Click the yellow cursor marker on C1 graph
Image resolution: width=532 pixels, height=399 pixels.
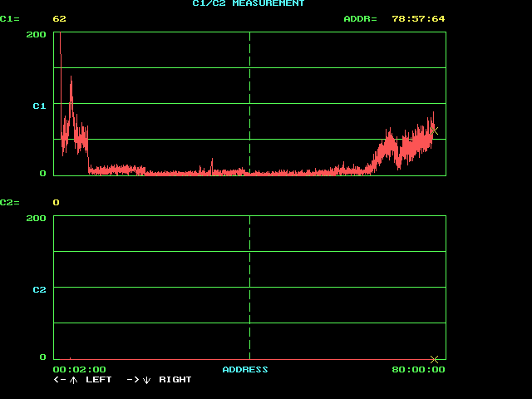(434, 131)
